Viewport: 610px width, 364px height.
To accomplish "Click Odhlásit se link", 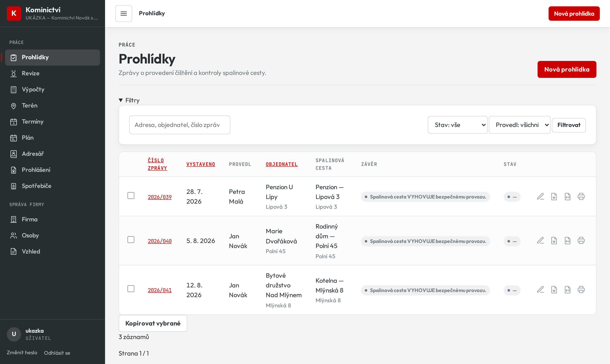I will click(57, 353).
